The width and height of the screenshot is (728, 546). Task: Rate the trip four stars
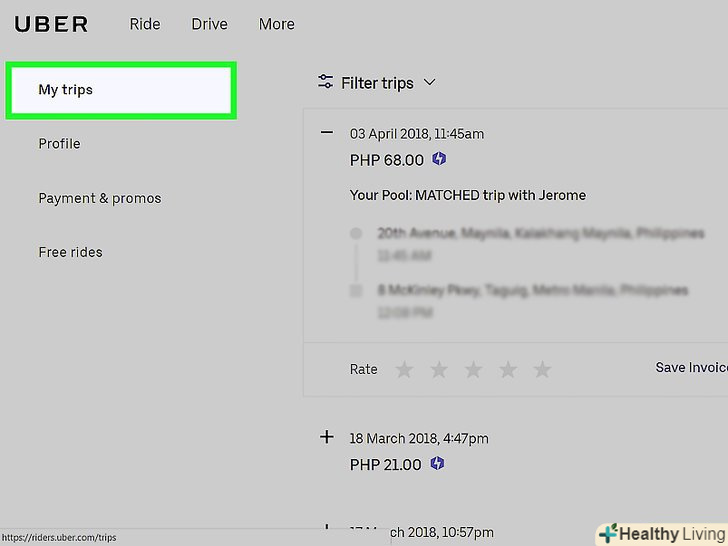(x=508, y=370)
